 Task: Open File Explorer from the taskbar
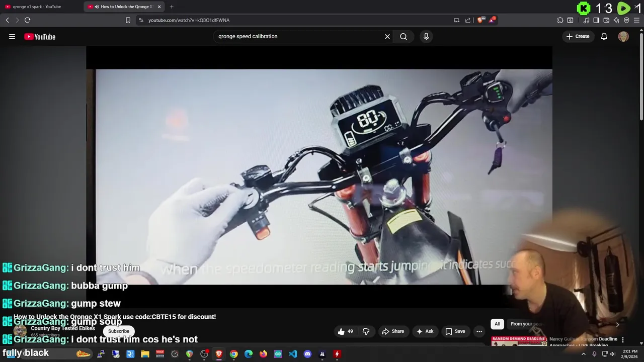coord(145,354)
